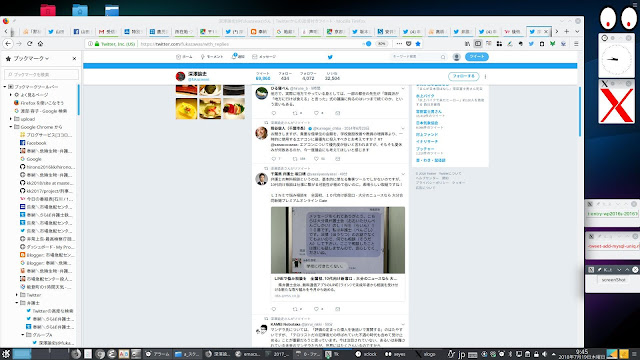Open Twitter Home (ホーム) nav link
640x360 pixels.
click(x=184, y=57)
